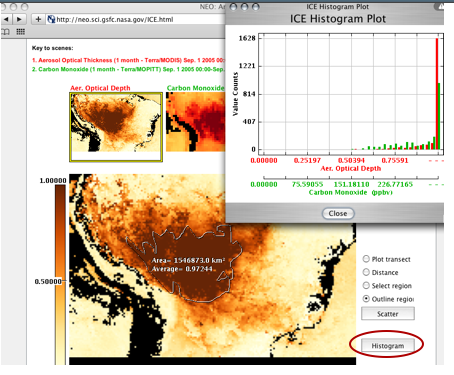The width and height of the screenshot is (454, 375).
Task: Click the green 'Carbon Monoxide (ppbv)' axis label
Action: pyautogui.click(x=350, y=192)
